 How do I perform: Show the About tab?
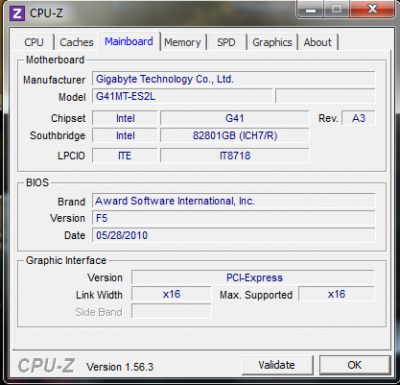[x=317, y=42]
